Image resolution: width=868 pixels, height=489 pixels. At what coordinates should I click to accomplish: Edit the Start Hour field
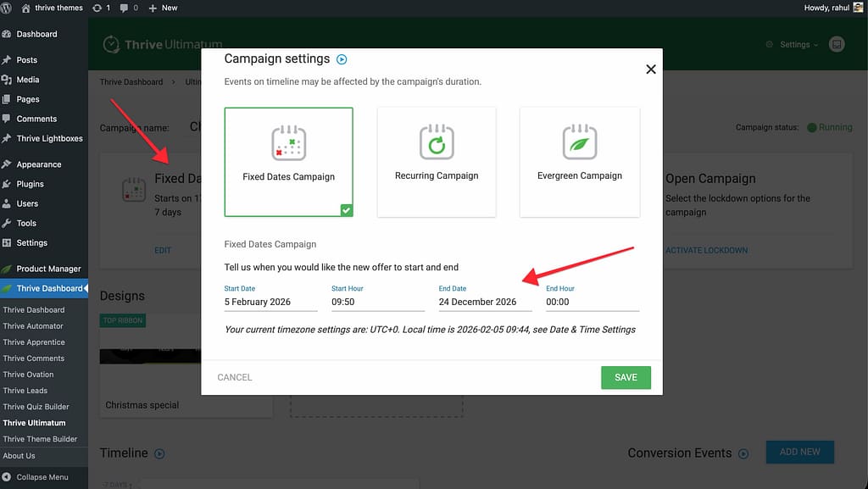pyautogui.click(x=377, y=302)
